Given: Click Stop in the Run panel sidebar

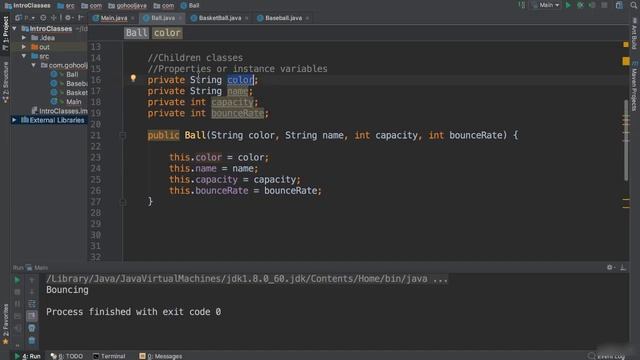Looking at the screenshot, I should pos(17,292).
